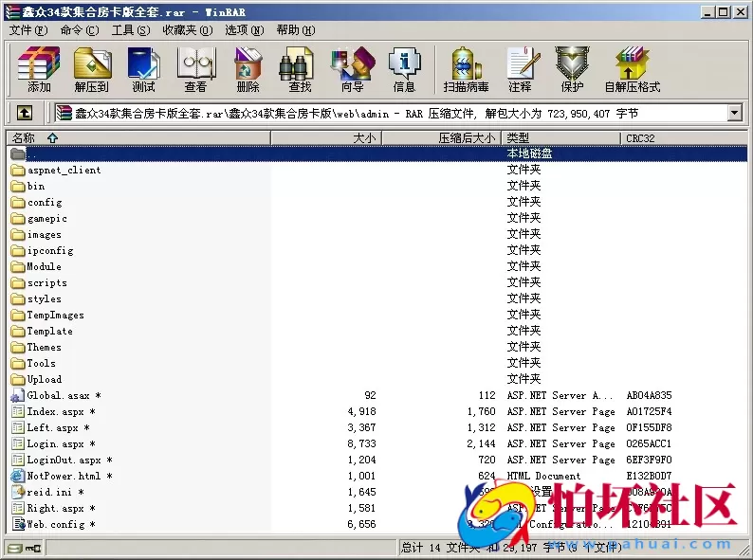Open the Help (帮助) menu
The width and height of the screenshot is (753, 560).
(295, 30)
